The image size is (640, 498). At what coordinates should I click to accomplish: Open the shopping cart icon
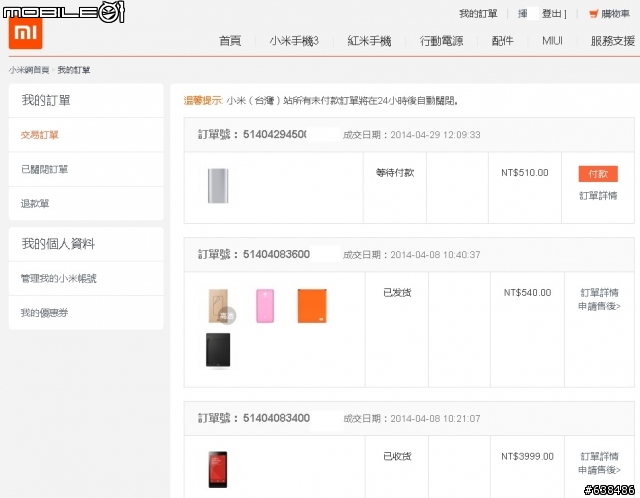point(593,14)
